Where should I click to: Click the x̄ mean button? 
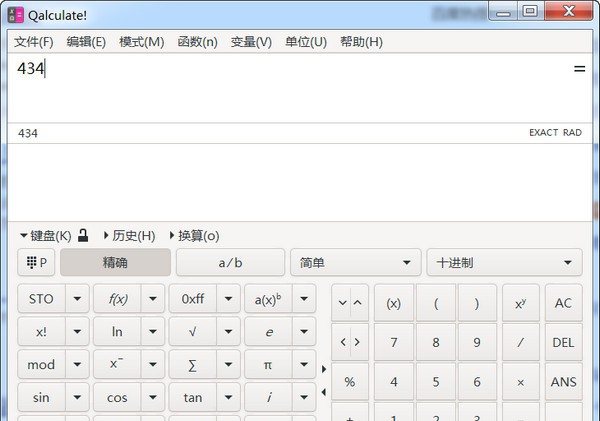pyautogui.click(x=117, y=364)
